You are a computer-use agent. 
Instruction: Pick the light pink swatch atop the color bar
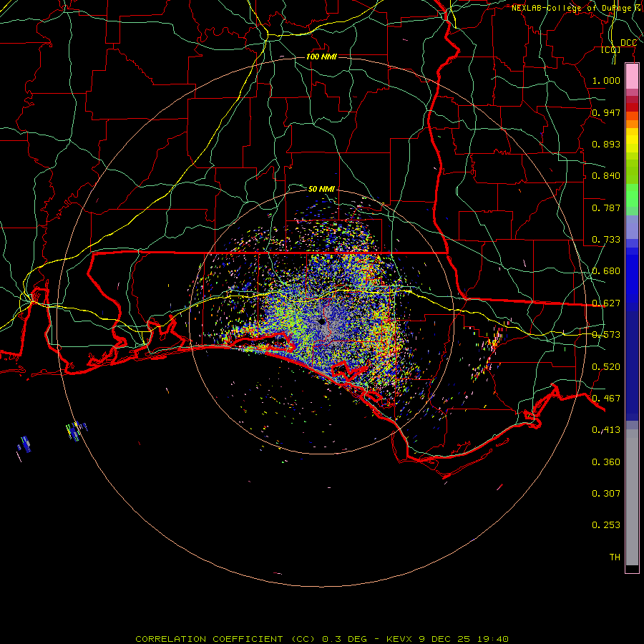pos(632,77)
